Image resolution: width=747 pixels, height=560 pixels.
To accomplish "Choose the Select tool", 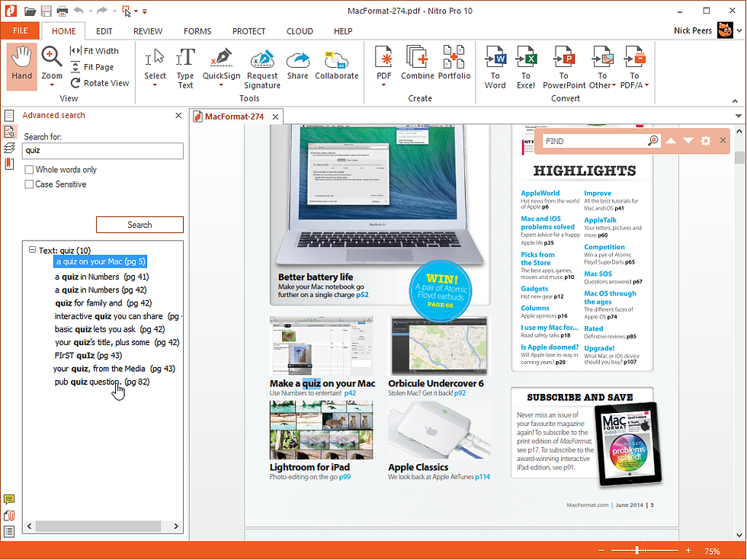I will pyautogui.click(x=155, y=64).
